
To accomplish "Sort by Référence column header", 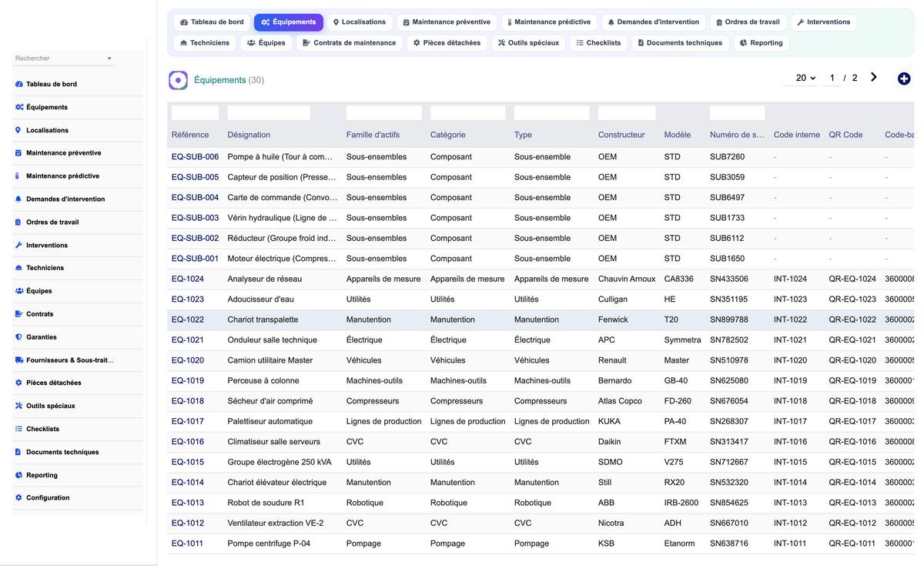I will click(x=190, y=135).
